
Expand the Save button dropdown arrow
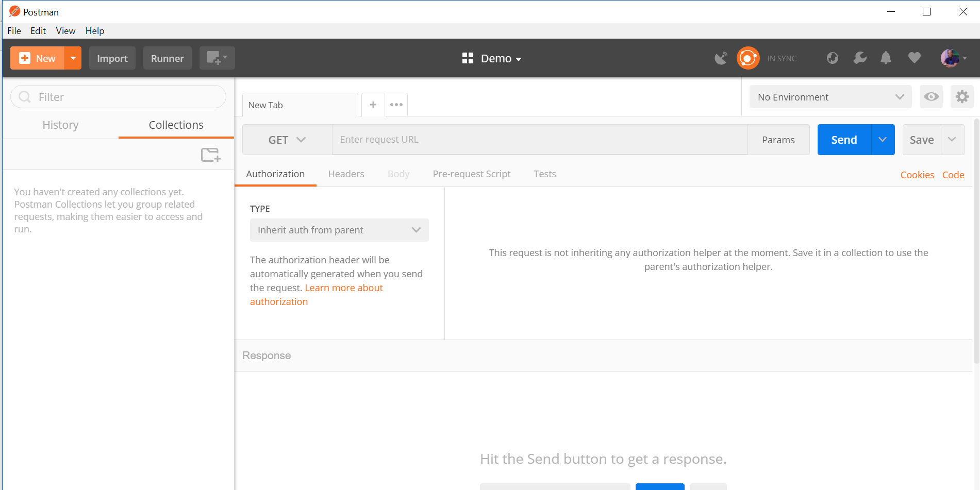[x=952, y=140]
